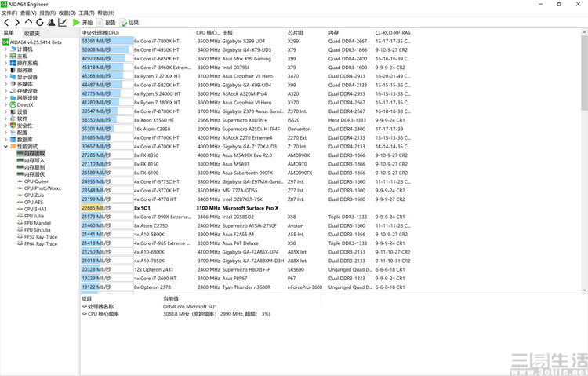
Task: Click the Back navigation arrow
Action: (6, 23)
